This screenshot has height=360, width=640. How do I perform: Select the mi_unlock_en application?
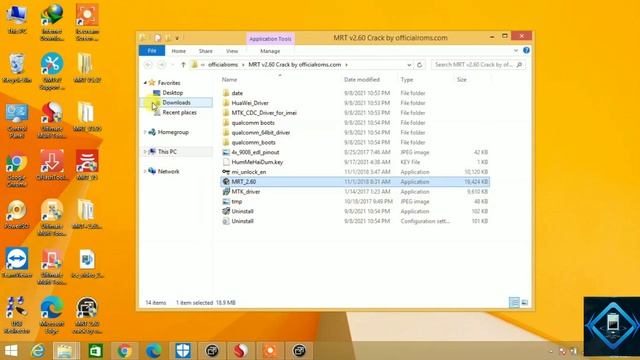(249, 172)
